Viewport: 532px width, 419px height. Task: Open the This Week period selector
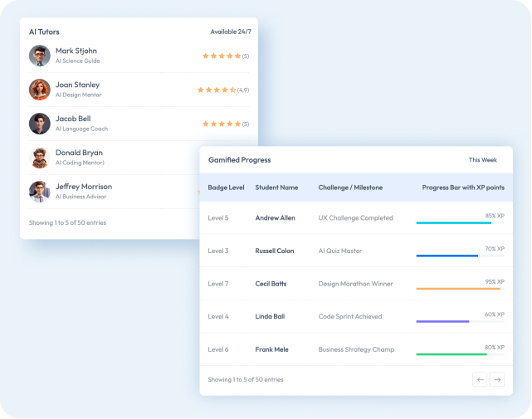pyautogui.click(x=482, y=160)
